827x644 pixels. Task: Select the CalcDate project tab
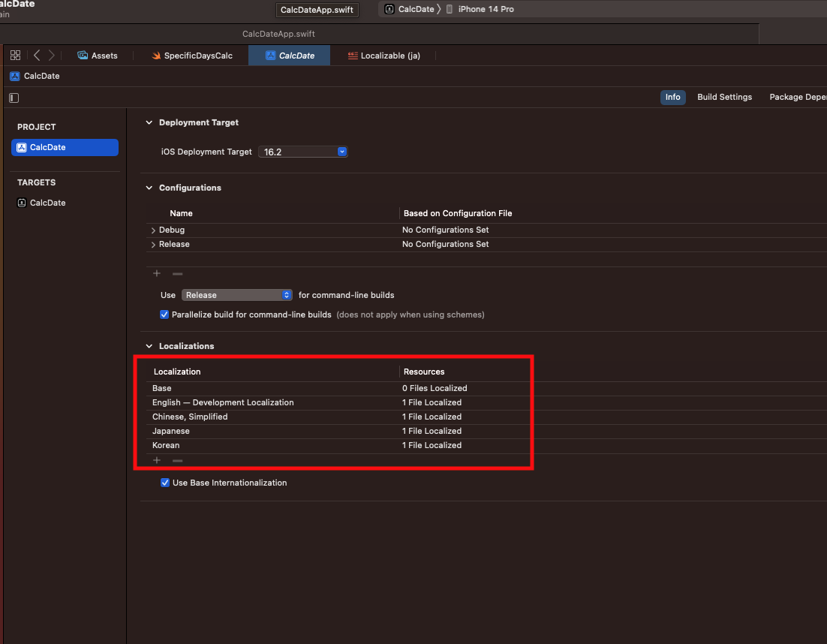pyautogui.click(x=290, y=56)
